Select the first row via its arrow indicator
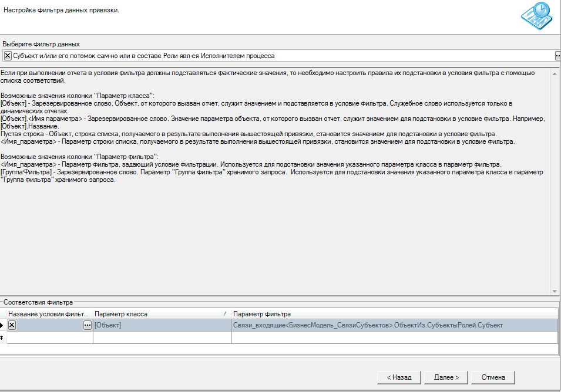Image resolution: width=561 pixels, height=392 pixels. point(3,325)
